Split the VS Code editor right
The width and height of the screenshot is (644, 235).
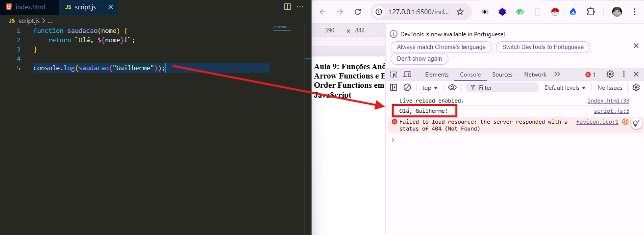click(x=287, y=7)
